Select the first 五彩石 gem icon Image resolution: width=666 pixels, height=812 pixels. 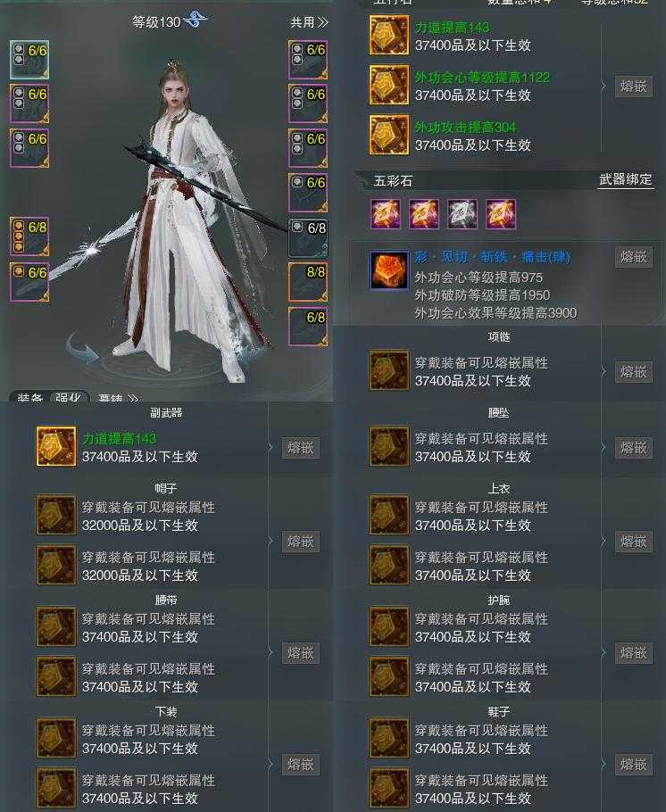[386, 213]
